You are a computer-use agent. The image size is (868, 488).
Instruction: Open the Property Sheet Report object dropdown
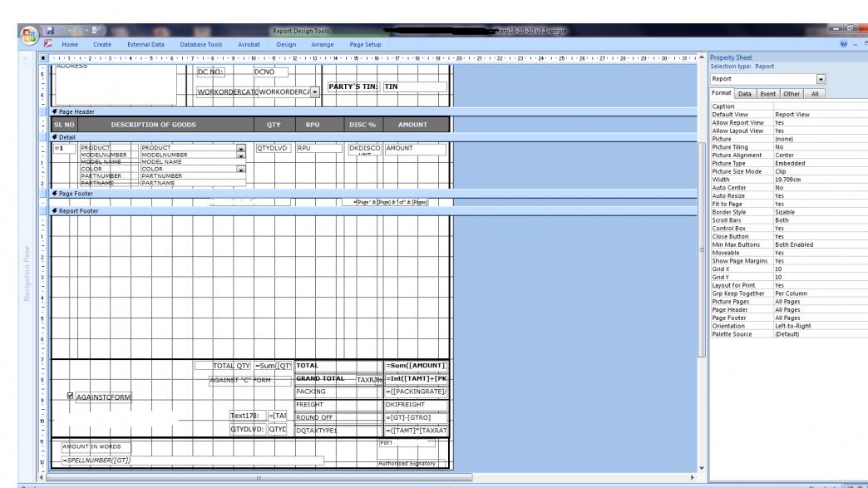click(821, 79)
